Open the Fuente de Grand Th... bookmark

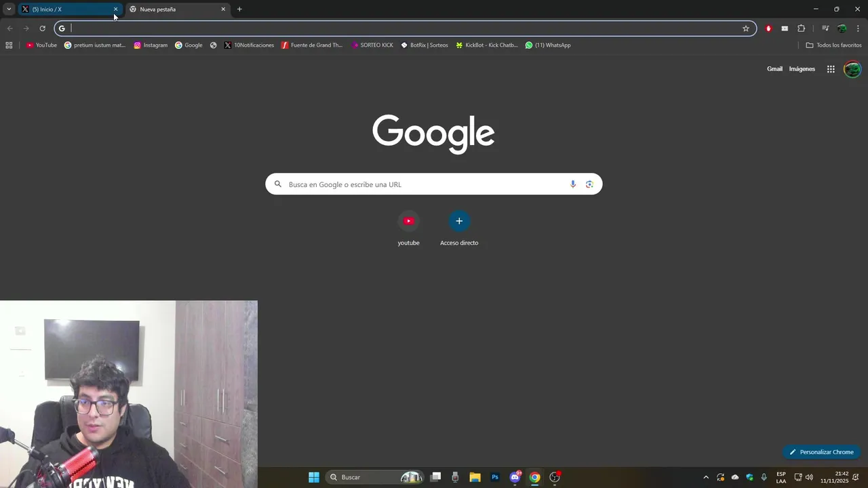click(x=312, y=45)
